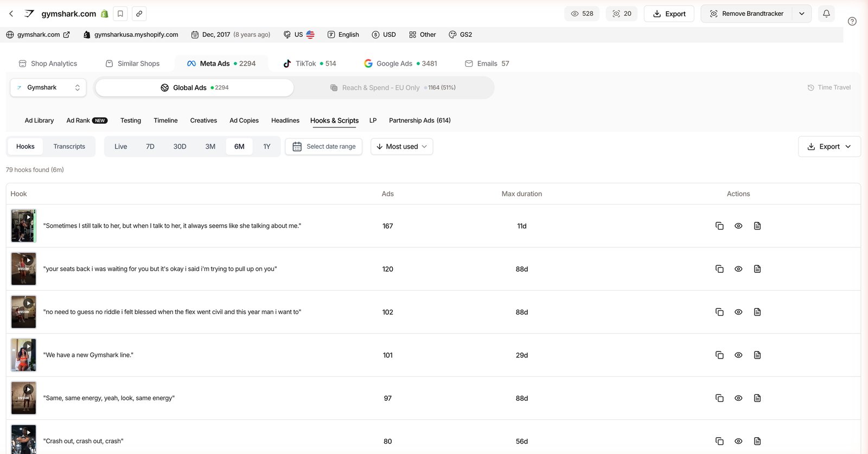Select Reach & Spend - EU Only
The image size is (868, 454).
[393, 87]
